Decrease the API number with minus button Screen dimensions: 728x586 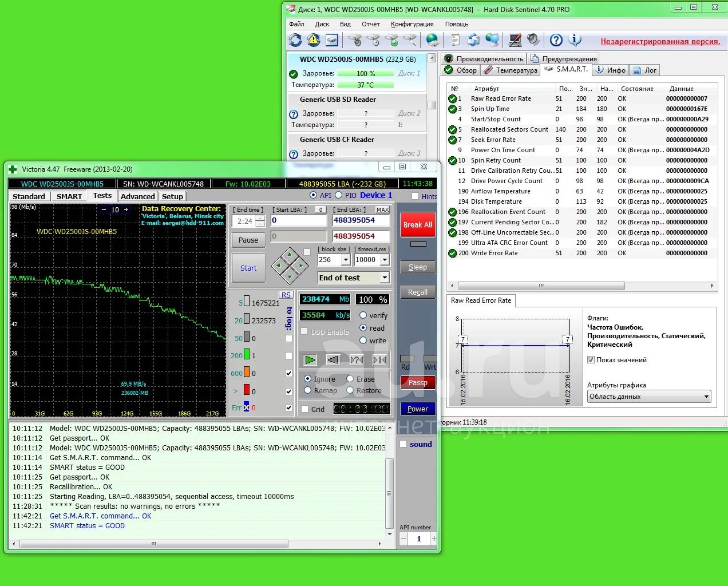[403, 539]
